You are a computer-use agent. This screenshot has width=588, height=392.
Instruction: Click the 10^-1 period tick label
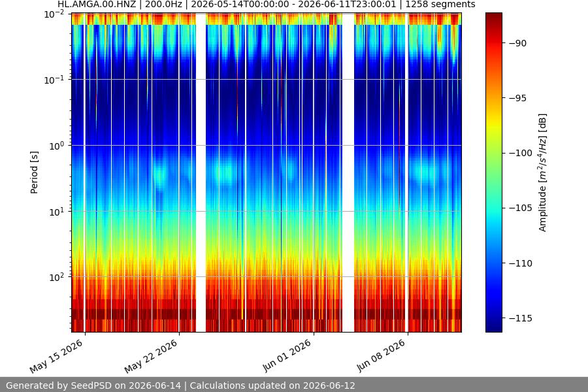54,80
